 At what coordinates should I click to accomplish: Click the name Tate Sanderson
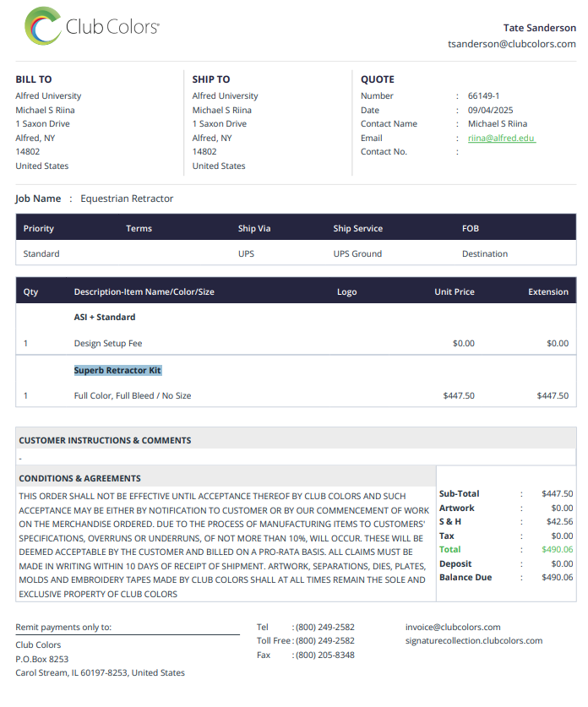[x=539, y=28]
